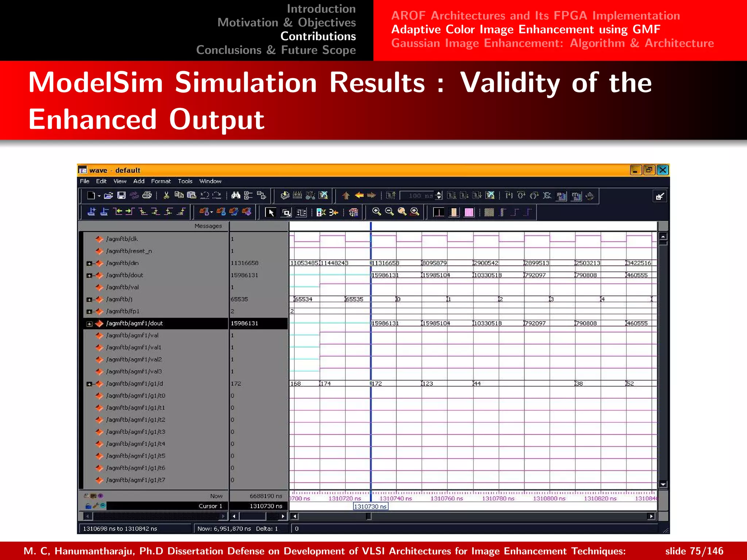Viewport: 747px width, 560px height.
Task: Click the Add Bookmark icon
Action: [x=204, y=212]
